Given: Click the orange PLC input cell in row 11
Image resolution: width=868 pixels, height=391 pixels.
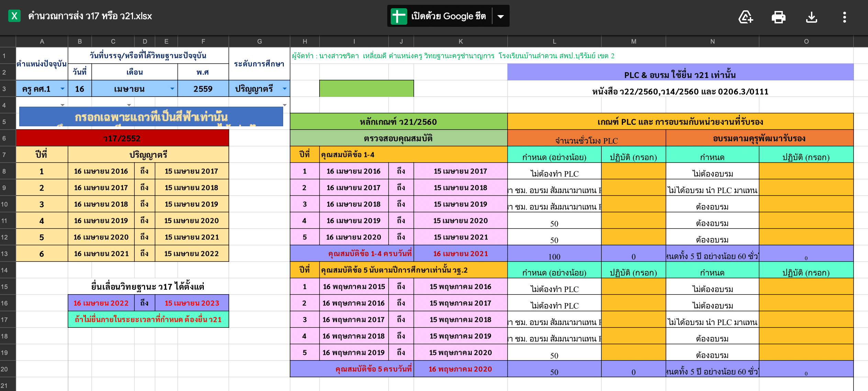Looking at the screenshot, I should click(x=634, y=221).
